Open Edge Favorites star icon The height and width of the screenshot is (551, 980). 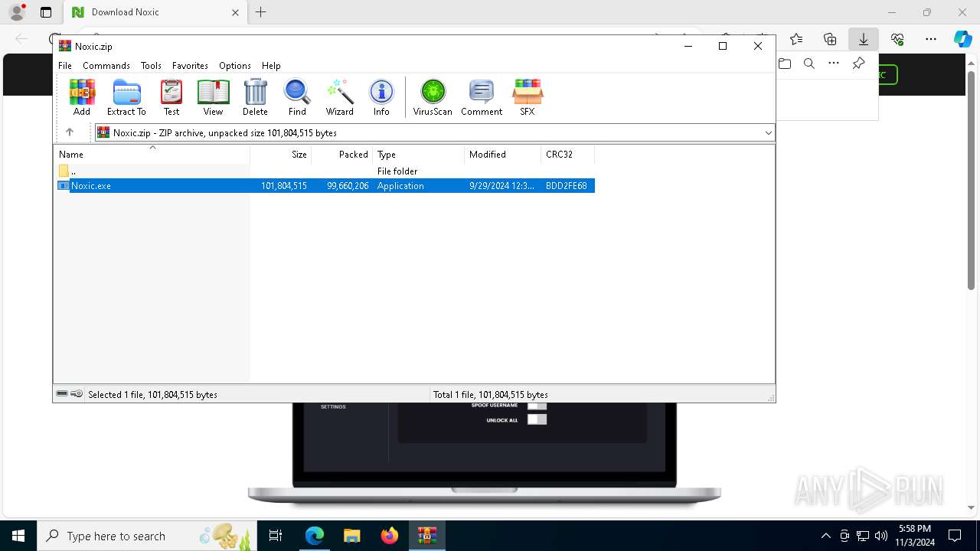(796, 39)
